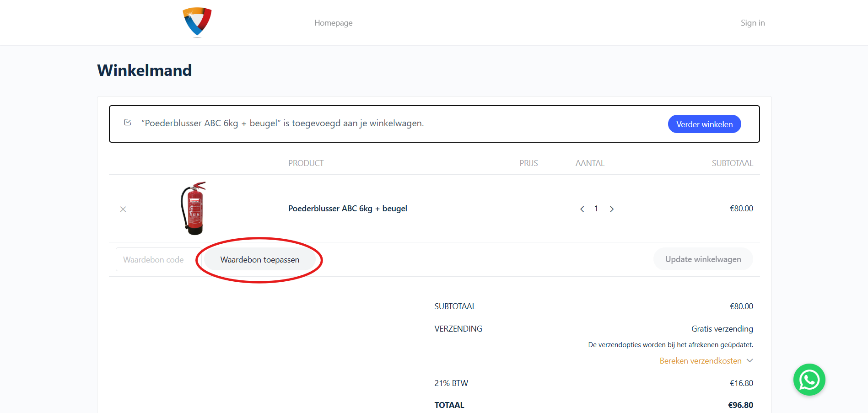
Task: Open Poederblusser ABC 6kg + beugel product link
Action: [x=347, y=209]
